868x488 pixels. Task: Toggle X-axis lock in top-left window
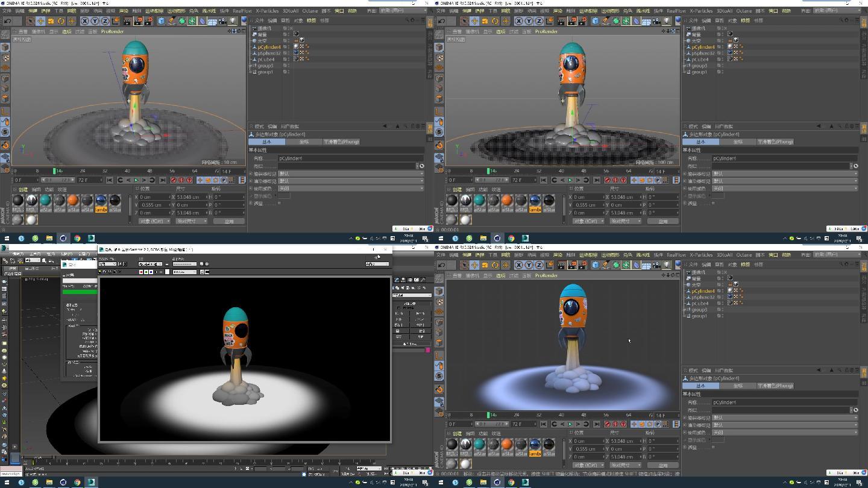point(85,21)
